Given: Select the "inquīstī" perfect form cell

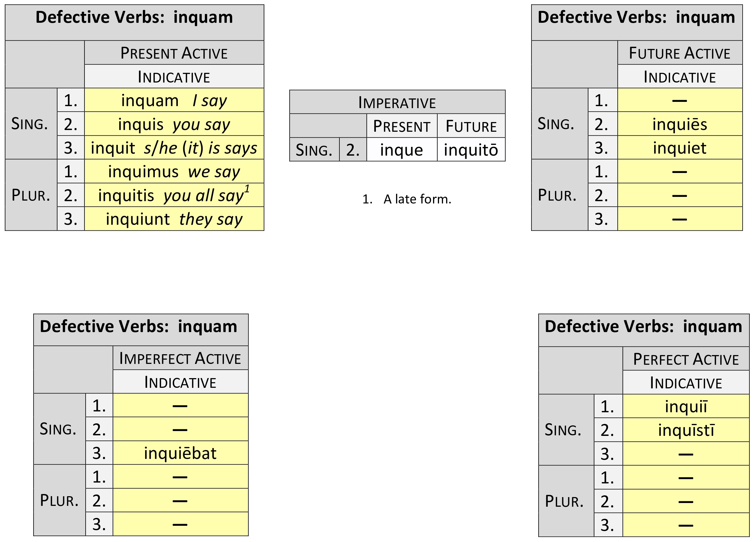Looking at the screenshot, I should pos(686,430).
